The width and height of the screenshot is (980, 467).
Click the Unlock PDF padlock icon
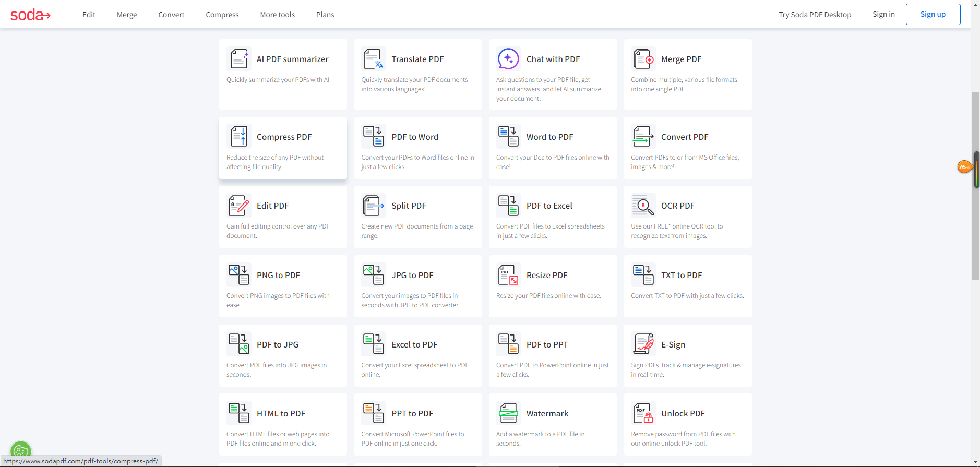[x=643, y=413]
